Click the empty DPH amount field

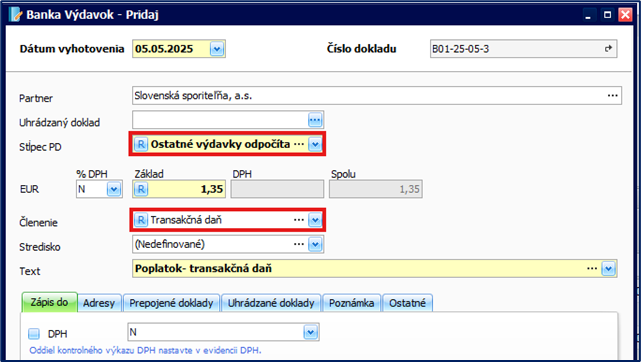(277, 189)
